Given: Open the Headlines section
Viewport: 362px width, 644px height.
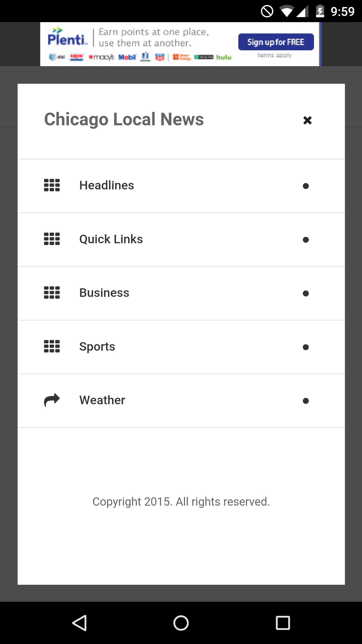Looking at the screenshot, I should click(x=107, y=185).
